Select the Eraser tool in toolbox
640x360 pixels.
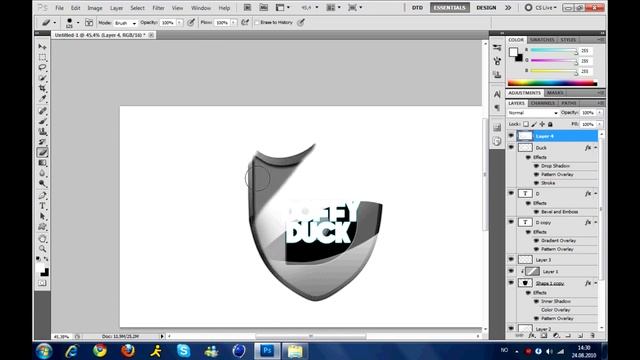coord(42,152)
